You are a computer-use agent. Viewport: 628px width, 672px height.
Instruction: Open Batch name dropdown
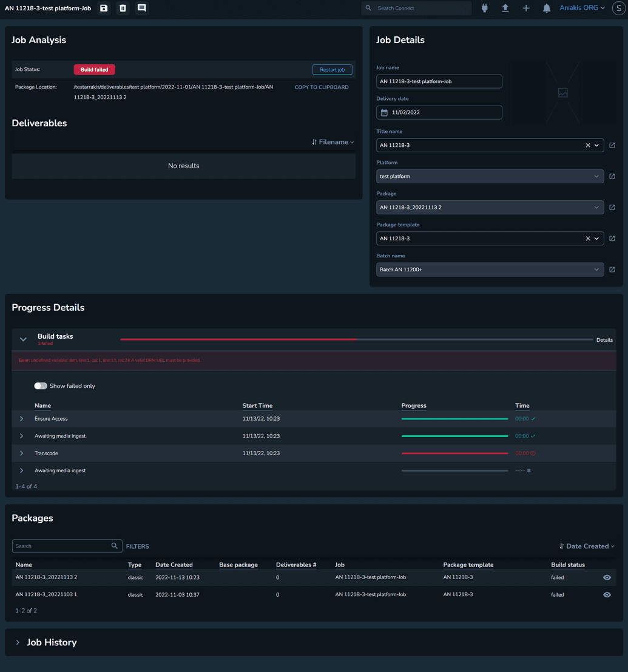(x=490, y=270)
